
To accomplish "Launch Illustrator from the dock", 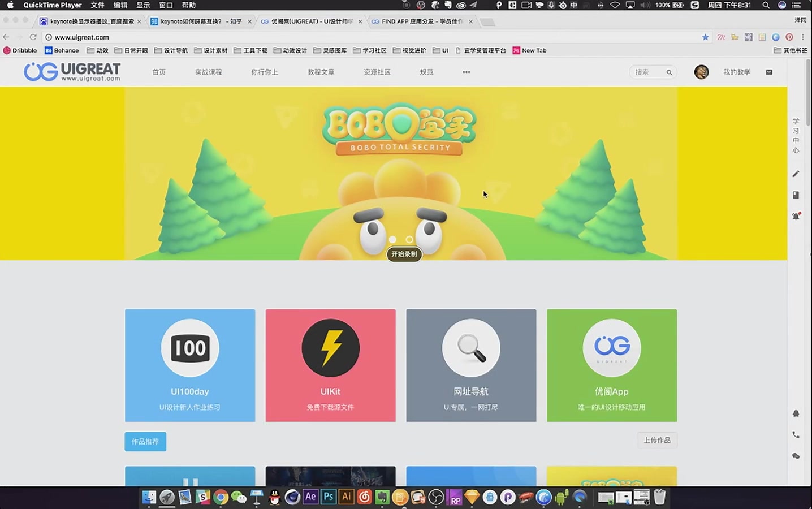I will click(x=347, y=497).
